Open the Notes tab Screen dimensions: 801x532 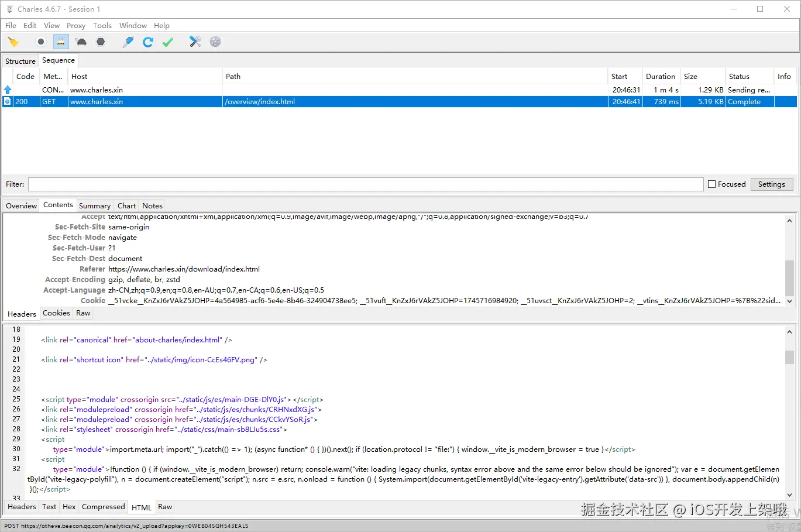(x=152, y=205)
